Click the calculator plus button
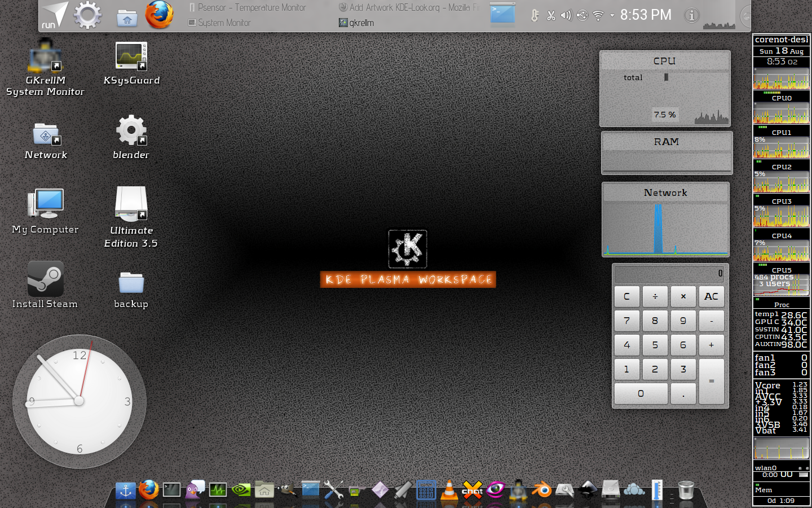The width and height of the screenshot is (812, 508). tap(712, 345)
